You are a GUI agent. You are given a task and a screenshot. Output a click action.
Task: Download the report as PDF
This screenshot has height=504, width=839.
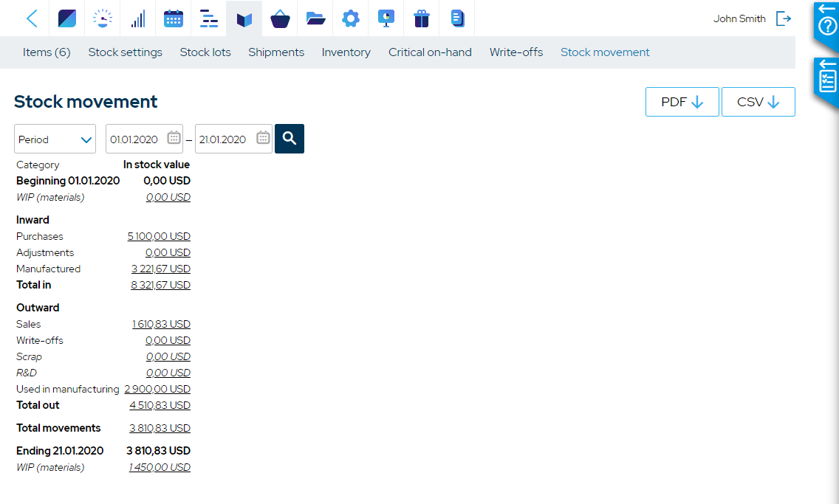tap(682, 102)
